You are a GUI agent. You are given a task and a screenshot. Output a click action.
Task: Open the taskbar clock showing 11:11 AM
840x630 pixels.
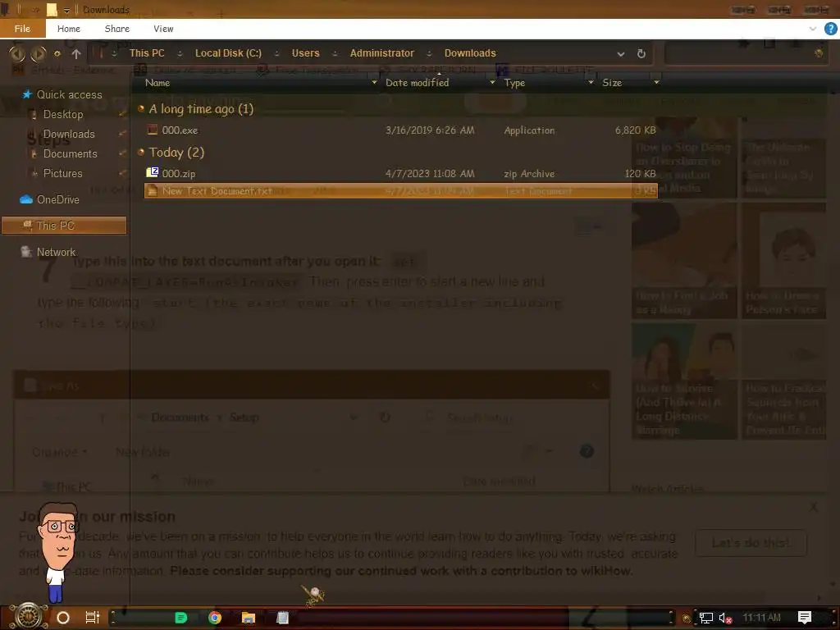click(x=761, y=618)
